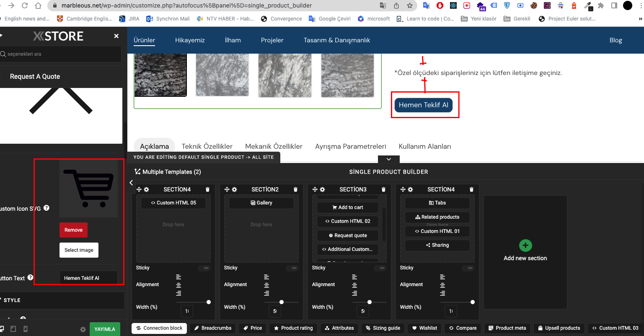Open the Hikayemiz menu item
Screen dimensions: 644x336
190,40
